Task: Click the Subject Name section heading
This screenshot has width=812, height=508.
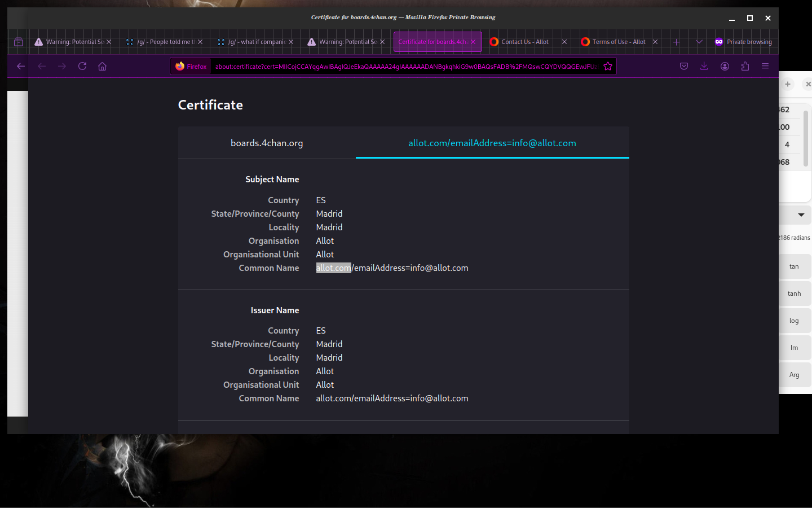Action: pyautogui.click(x=272, y=179)
